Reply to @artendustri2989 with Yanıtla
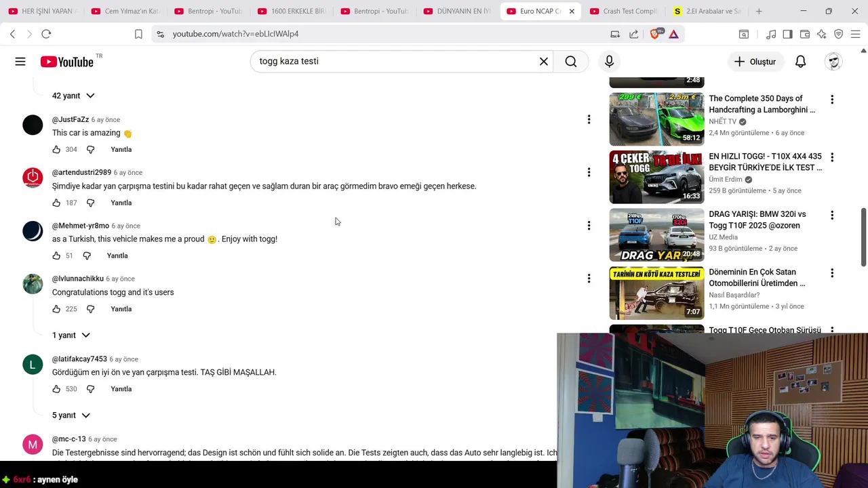Viewport: 868px width, 488px height. (121, 203)
